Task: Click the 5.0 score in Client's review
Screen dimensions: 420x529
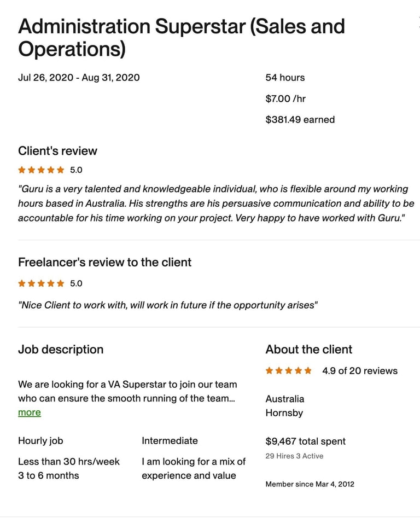Action: (76, 170)
